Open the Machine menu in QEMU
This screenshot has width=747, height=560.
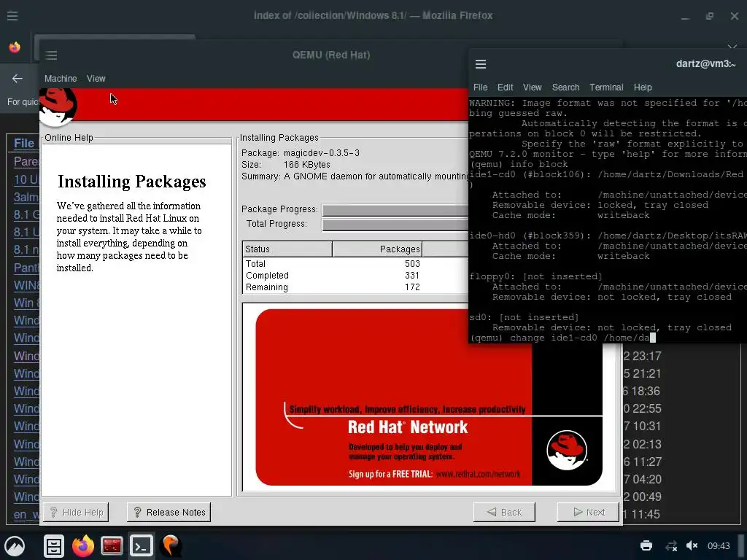[x=61, y=79]
